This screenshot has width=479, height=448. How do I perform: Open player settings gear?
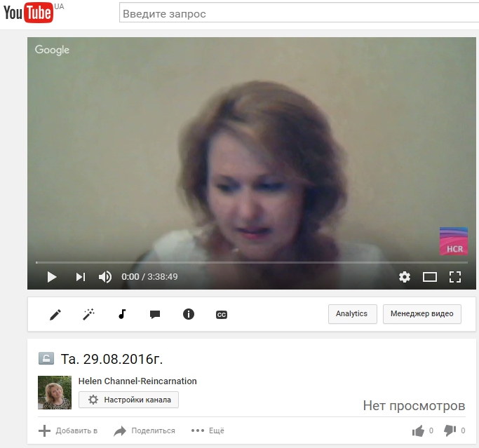click(405, 277)
